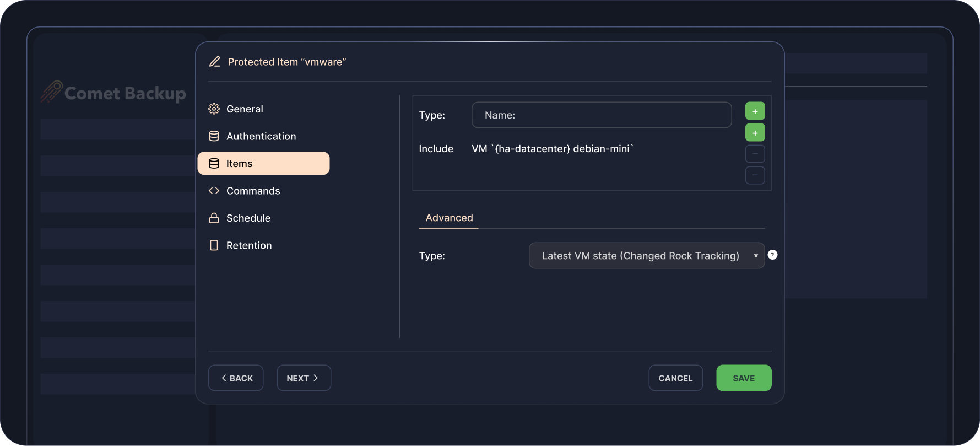Go to the Commands section

coord(253,191)
